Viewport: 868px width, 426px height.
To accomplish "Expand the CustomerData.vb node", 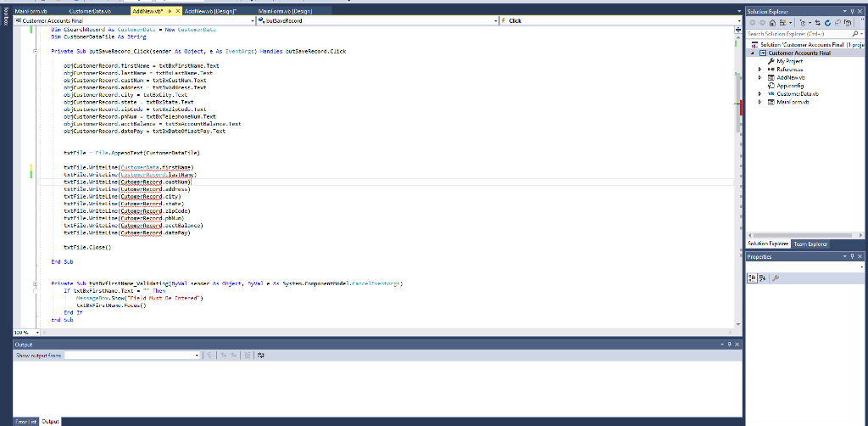I will (x=759, y=93).
